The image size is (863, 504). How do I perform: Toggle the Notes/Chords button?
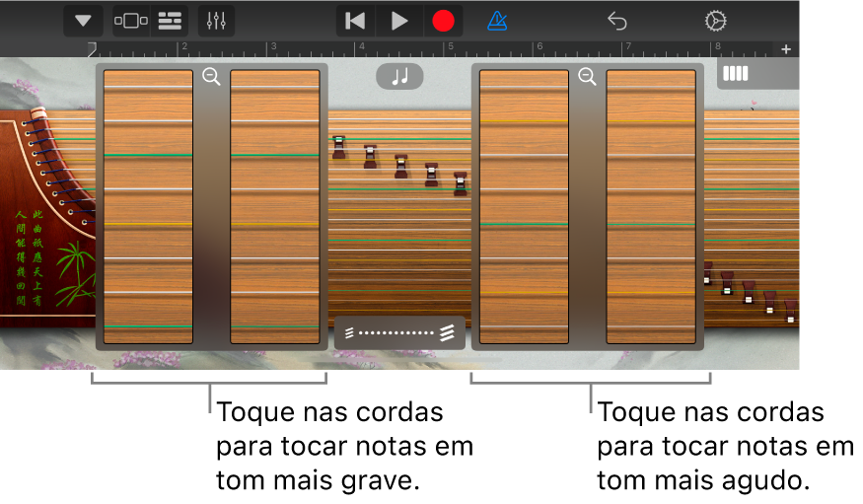[399, 77]
